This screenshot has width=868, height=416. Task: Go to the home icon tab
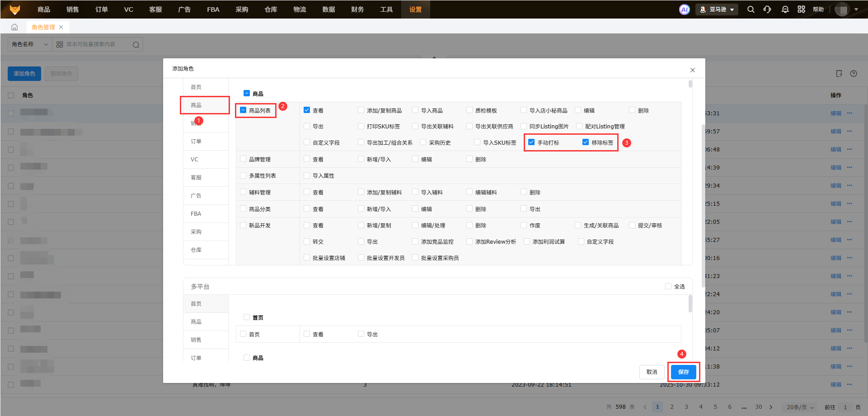pos(14,27)
